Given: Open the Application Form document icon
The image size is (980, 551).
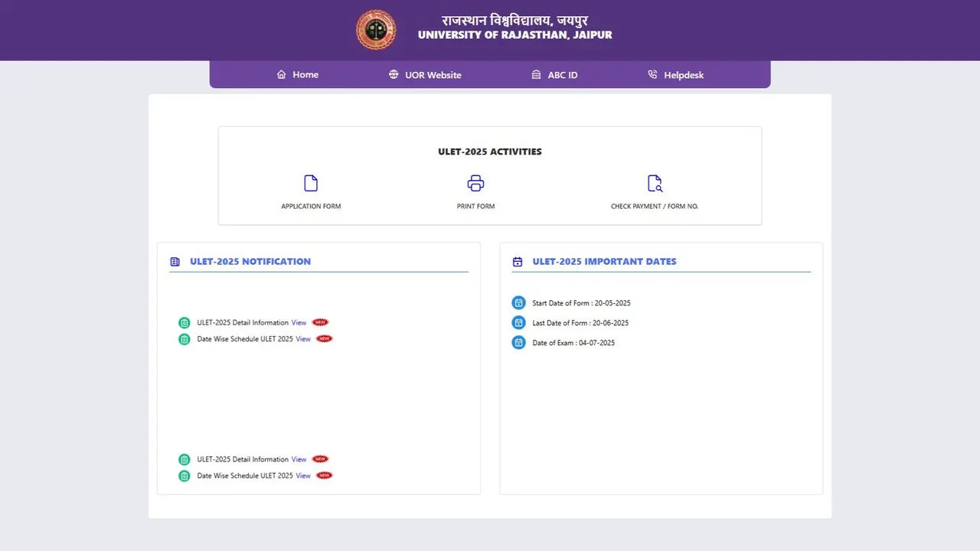Looking at the screenshot, I should point(311,184).
